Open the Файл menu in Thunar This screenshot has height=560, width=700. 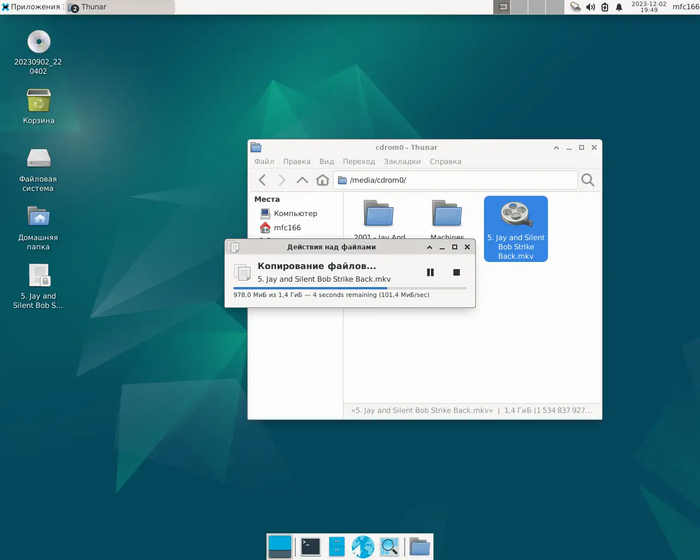pyautogui.click(x=264, y=161)
